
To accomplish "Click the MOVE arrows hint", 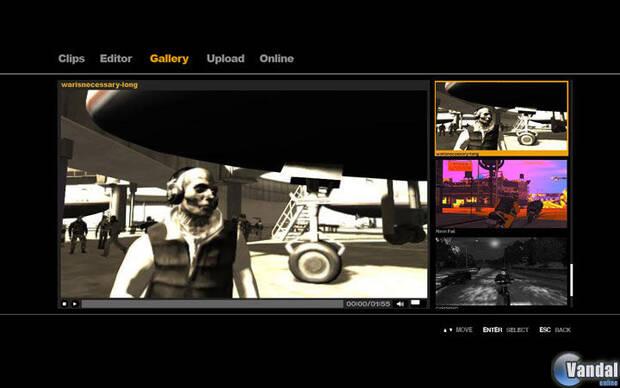I will pyautogui.click(x=458, y=330).
